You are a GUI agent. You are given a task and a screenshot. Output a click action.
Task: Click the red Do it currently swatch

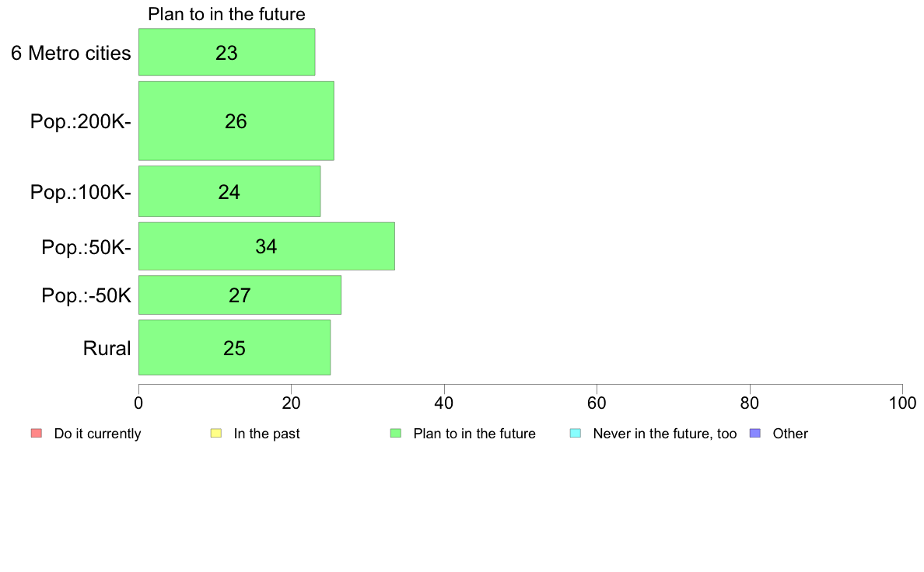point(37,434)
